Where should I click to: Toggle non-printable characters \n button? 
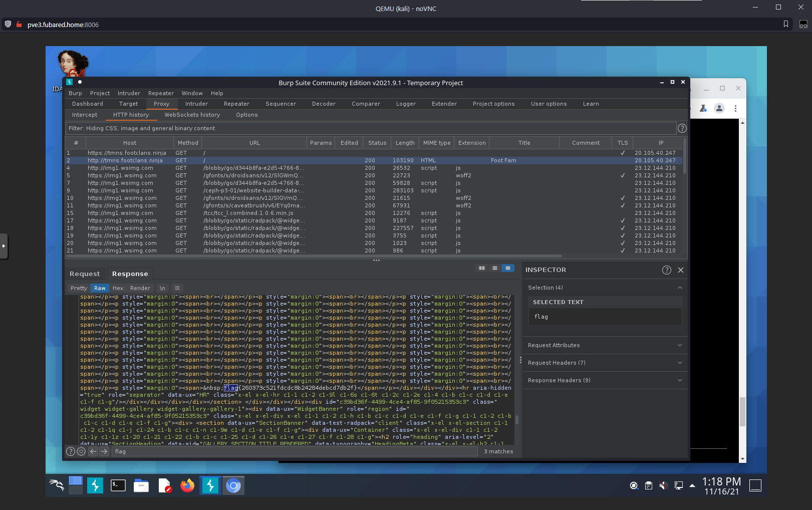[x=162, y=288]
